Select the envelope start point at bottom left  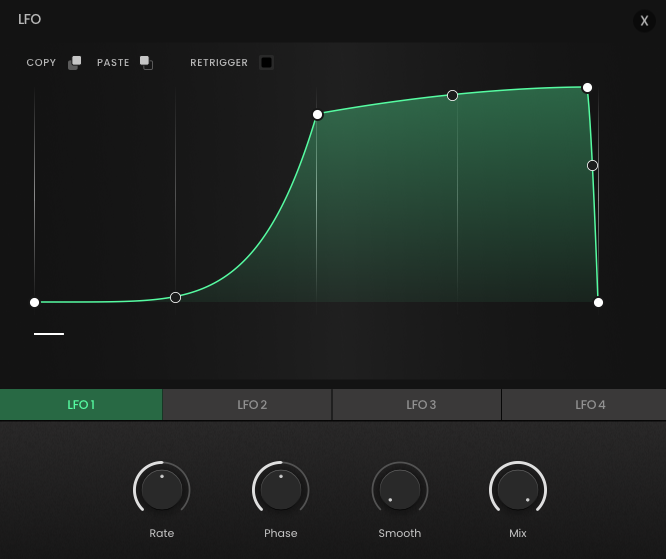[34, 302]
